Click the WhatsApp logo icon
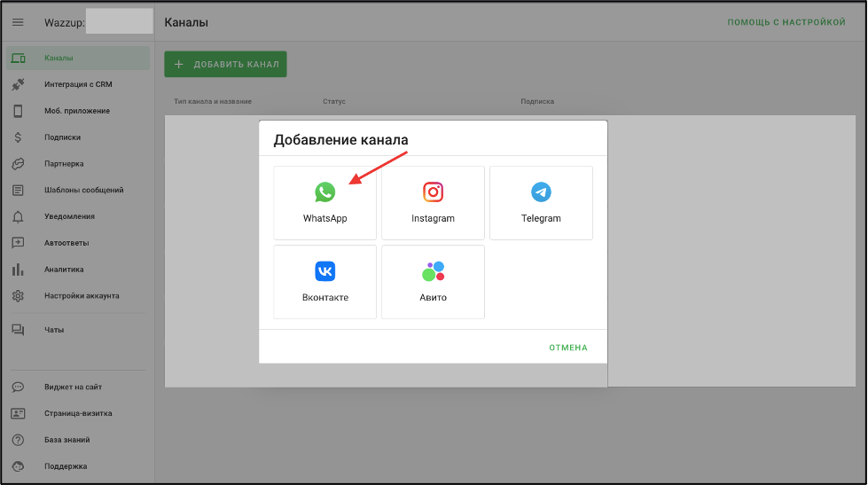 325,192
